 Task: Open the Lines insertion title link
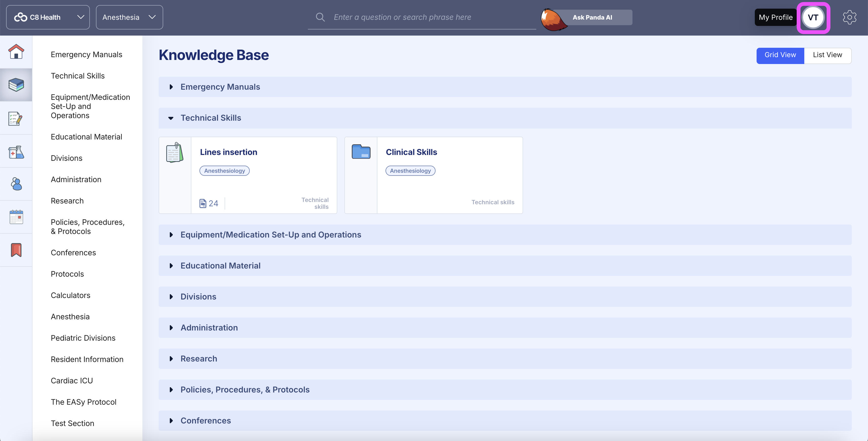pos(229,152)
